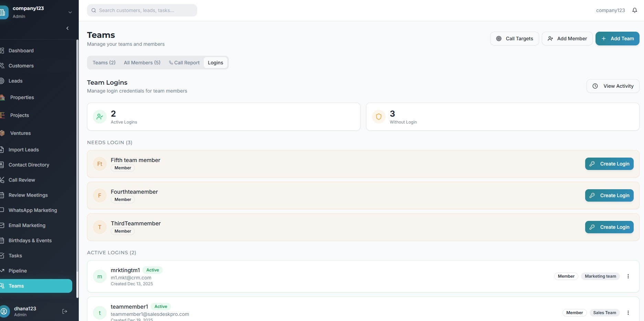Open the Dashboard from the sidebar
The width and height of the screenshot is (644, 321).
tap(21, 51)
